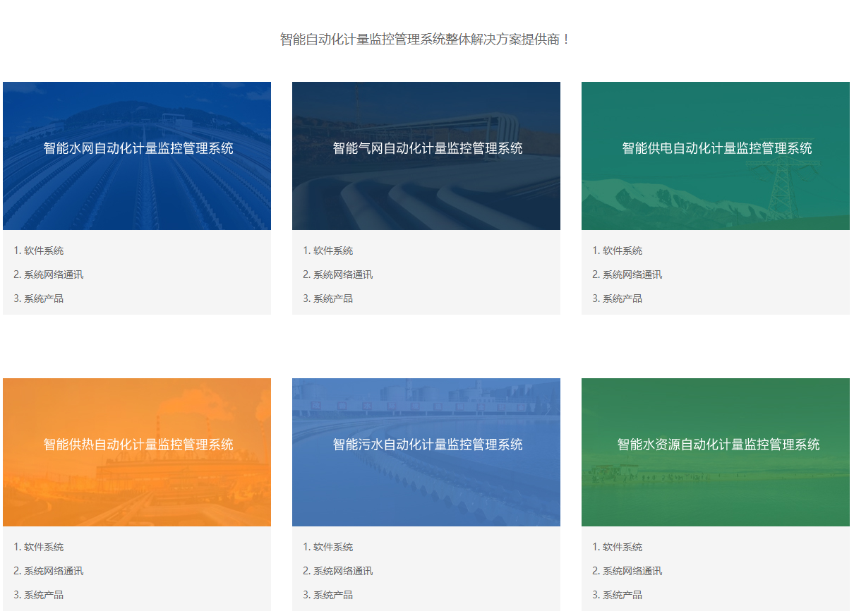
Task: Select 系统产品 under the 智能水网 card
Action: pyautogui.click(x=39, y=298)
